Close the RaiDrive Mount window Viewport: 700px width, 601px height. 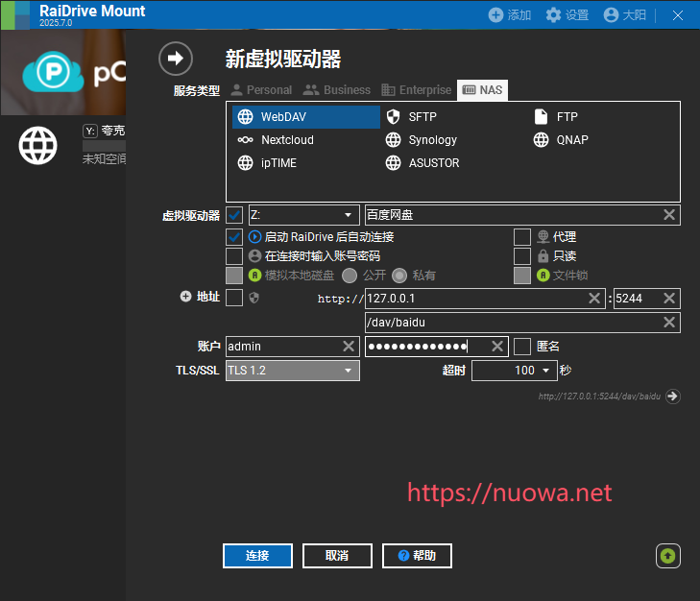(678, 15)
